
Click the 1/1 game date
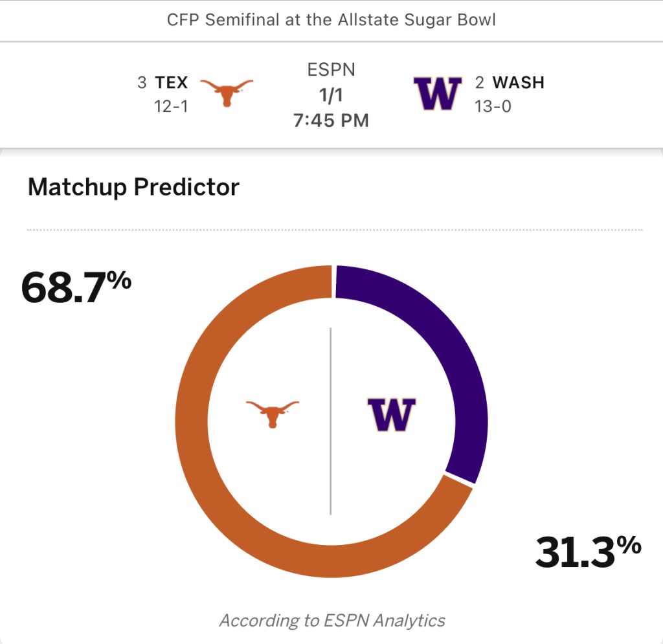point(331,94)
